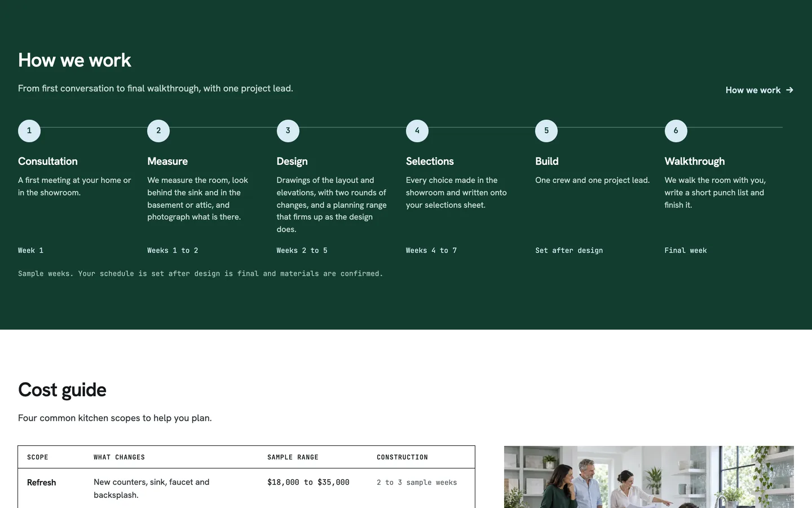Select step 6 circle marker
Screen dimensions: 812x508
[676, 131]
